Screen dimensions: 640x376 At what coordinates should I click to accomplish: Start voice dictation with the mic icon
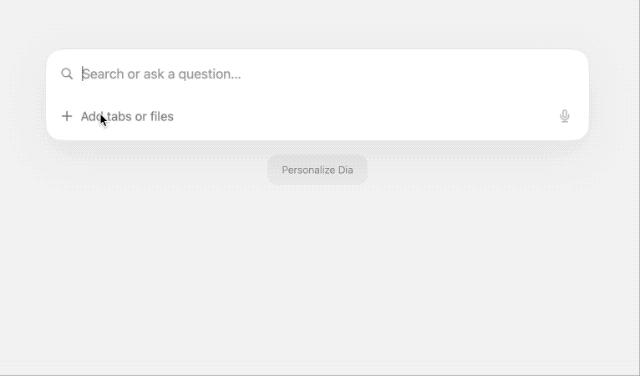click(564, 116)
